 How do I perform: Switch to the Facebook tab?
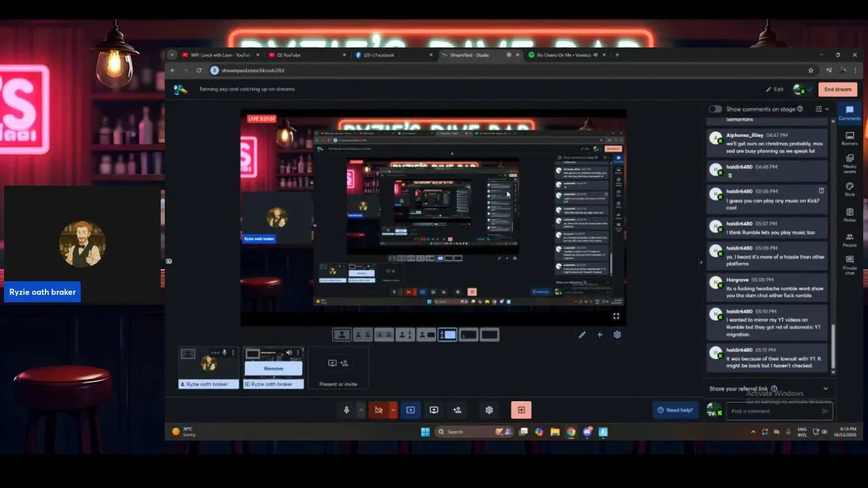coord(393,55)
